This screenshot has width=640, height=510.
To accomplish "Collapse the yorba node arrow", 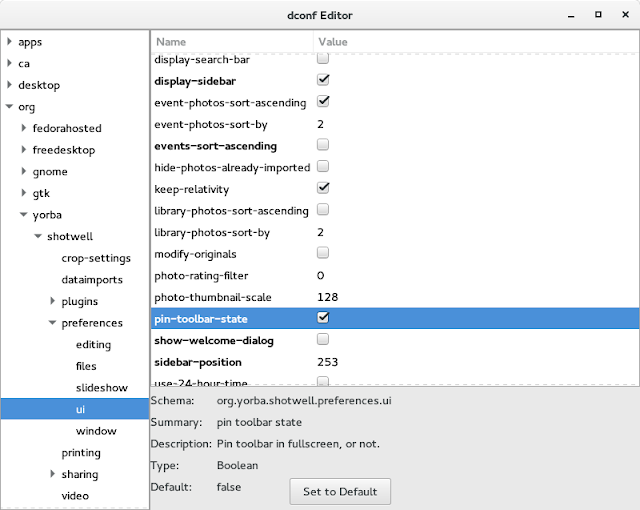I will point(24,214).
